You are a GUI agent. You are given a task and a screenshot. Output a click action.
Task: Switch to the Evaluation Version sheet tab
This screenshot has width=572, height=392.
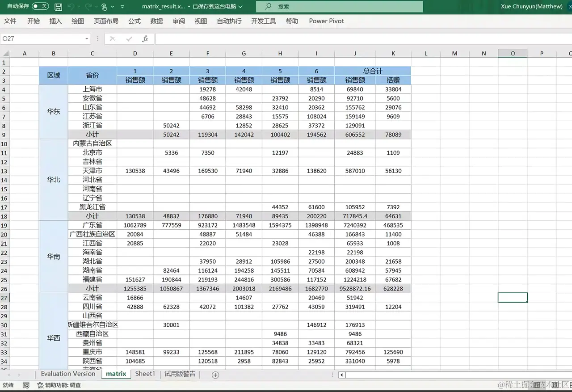coord(68,374)
